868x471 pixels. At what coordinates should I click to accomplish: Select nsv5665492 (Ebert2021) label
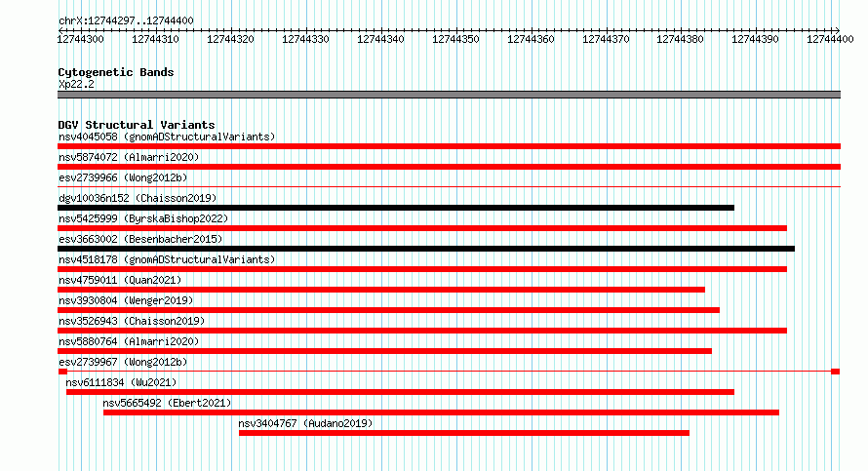click(x=167, y=403)
